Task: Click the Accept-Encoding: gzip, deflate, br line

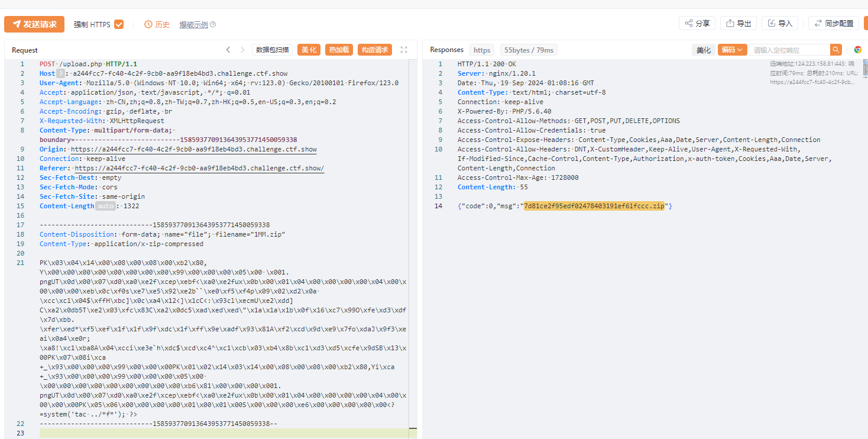Action: tap(106, 111)
